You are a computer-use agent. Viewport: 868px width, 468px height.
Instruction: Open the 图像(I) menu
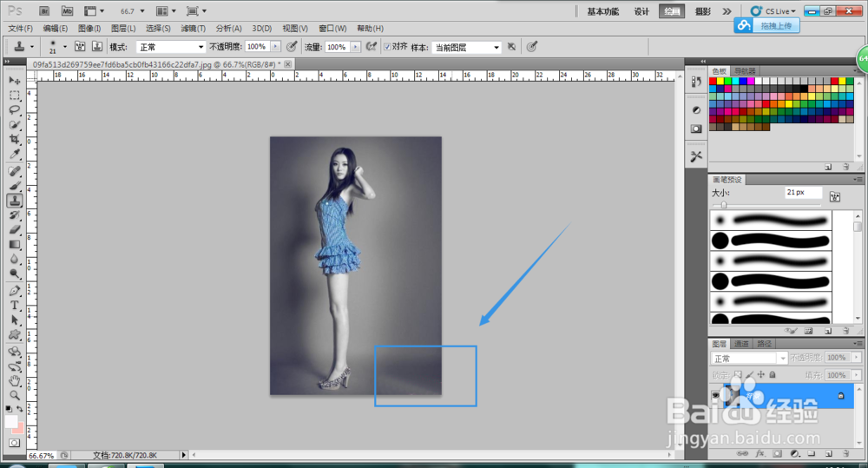pos(89,29)
